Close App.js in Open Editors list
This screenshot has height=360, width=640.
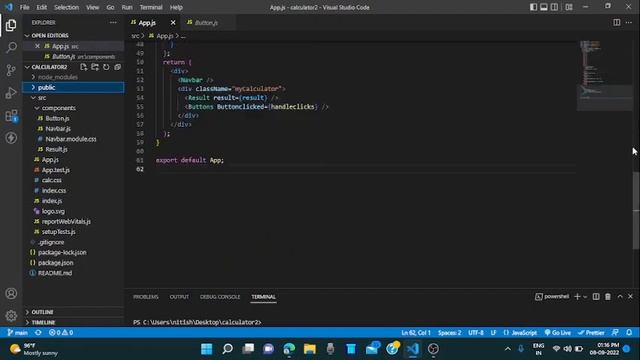tap(38, 46)
